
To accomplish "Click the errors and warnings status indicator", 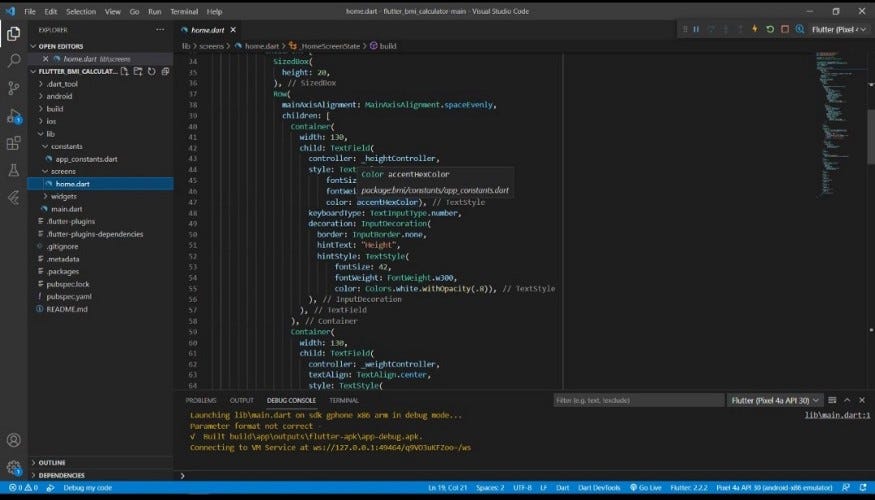I will pos(23,488).
